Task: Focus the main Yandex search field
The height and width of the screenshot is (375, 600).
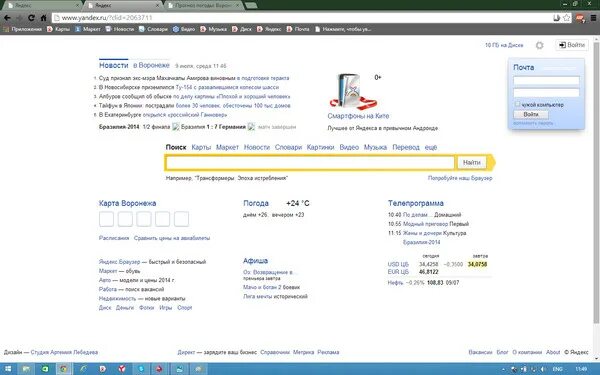Action: click(310, 163)
